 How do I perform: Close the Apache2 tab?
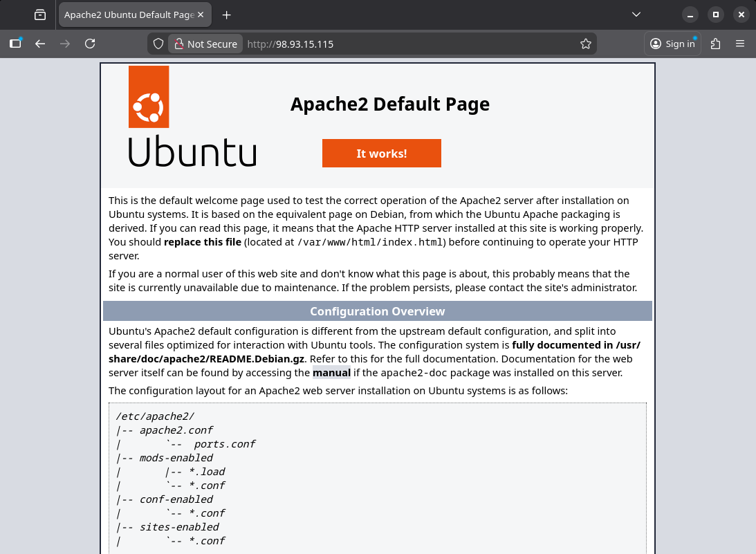[x=200, y=14]
